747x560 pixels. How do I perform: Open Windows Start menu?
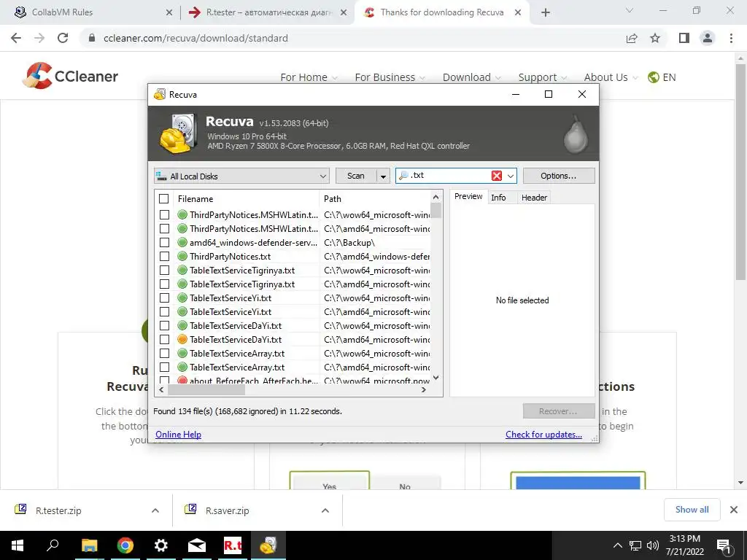pyautogui.click(x=18, y=545)
